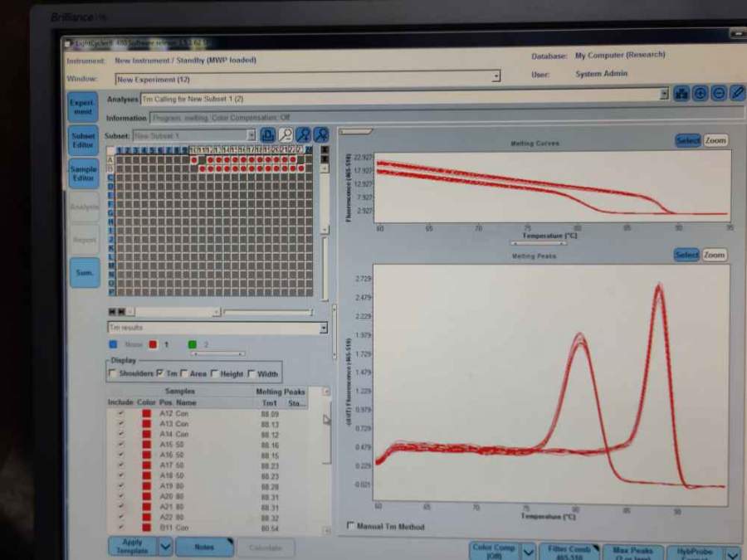Screen dimensions: 747x560
Task: Open the Sum. summary module
Action: [85, 273]
